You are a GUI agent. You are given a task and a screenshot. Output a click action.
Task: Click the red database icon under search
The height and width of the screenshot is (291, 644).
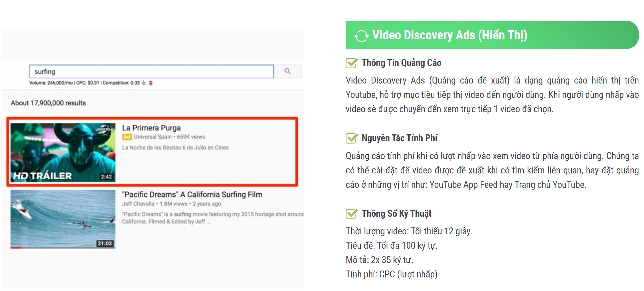(151, 83)
